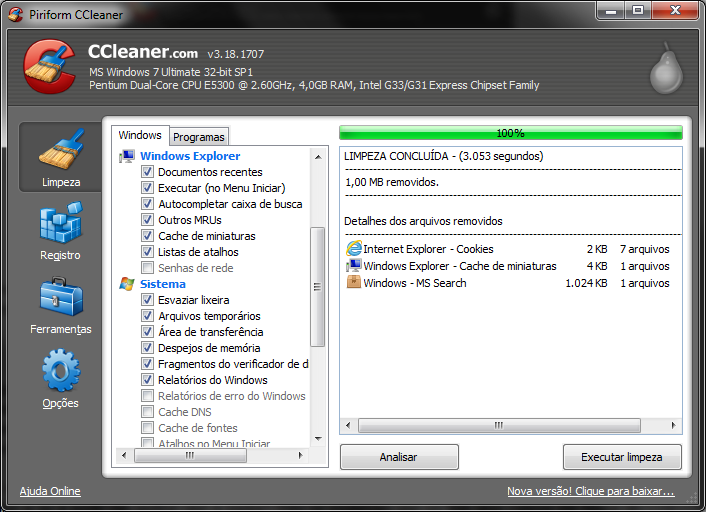Click the Executar limpeza button
This screenshot has width=706, height=512.
click(622, 457)
